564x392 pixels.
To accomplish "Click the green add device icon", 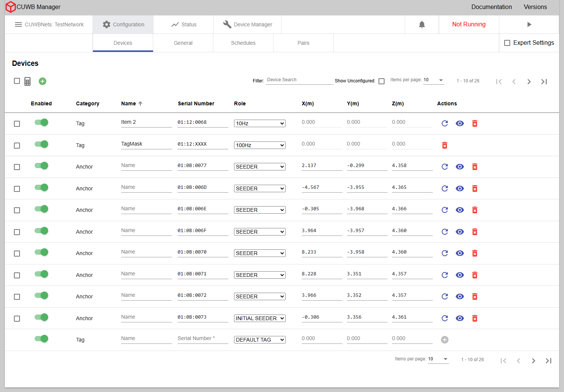I will tap(43, 81).
